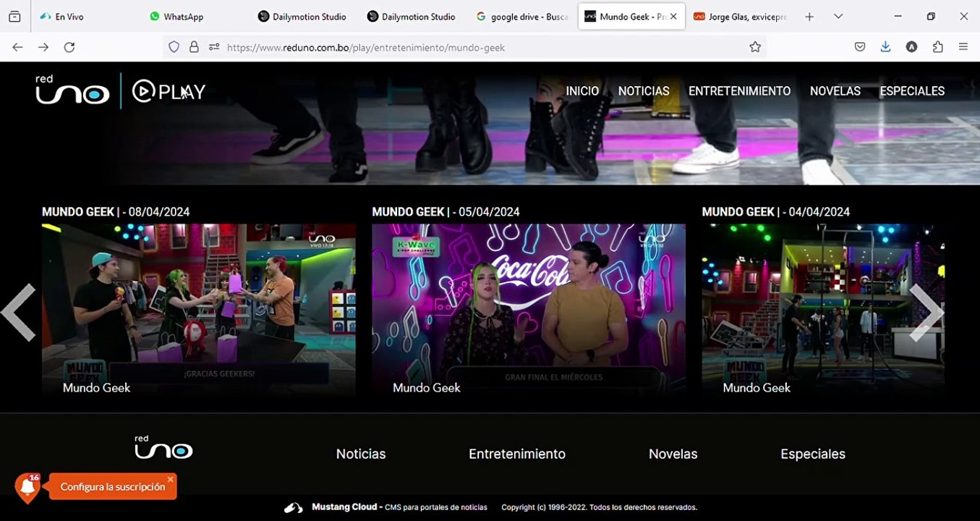Click the Configura la suscripción button
This screenshot has width=980, height=521.
pyautogui.click(x=113, y=487)
